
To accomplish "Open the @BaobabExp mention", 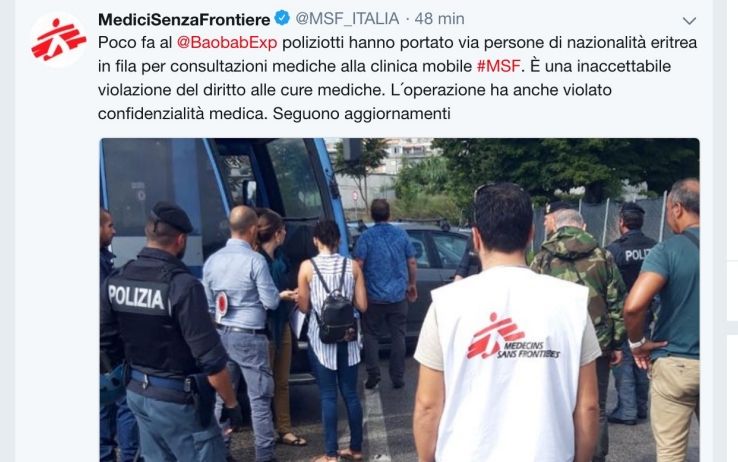I will (227, 43).
